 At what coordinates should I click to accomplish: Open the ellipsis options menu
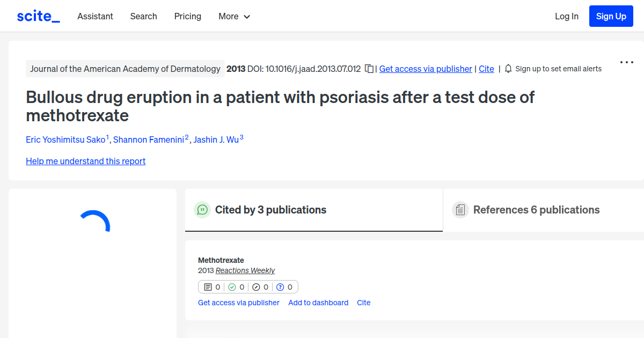point(626,62)
